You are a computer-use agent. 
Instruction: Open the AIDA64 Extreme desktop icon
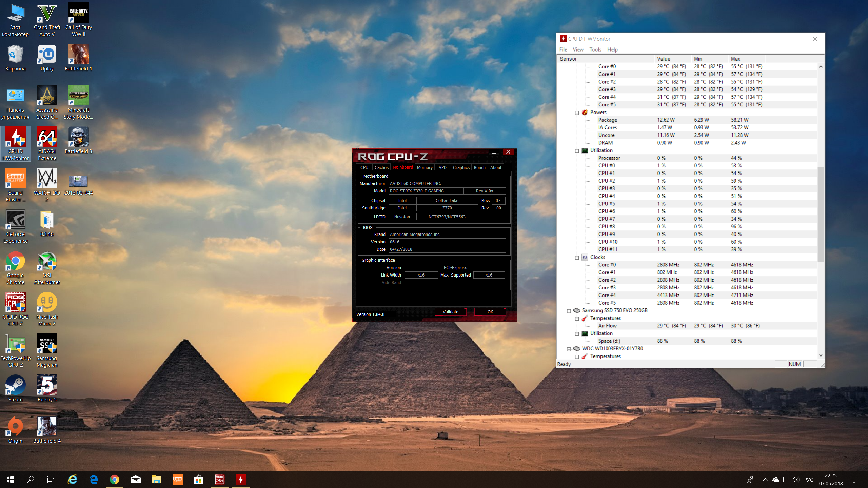[47, 137]
